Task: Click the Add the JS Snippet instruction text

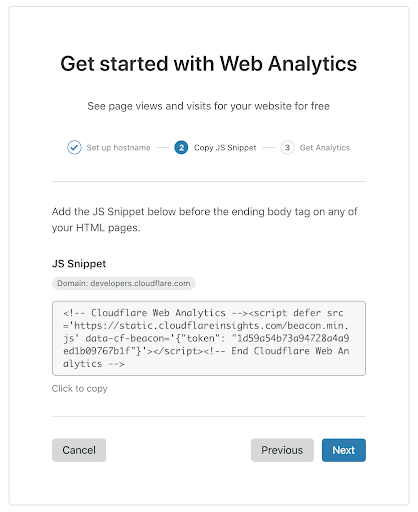Action: 205,219
